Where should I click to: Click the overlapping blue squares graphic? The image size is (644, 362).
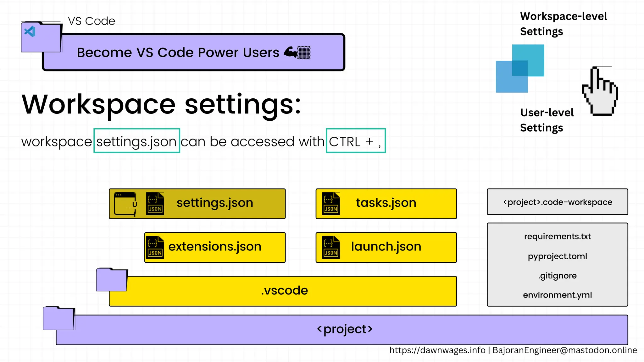[x=520, y=69]
